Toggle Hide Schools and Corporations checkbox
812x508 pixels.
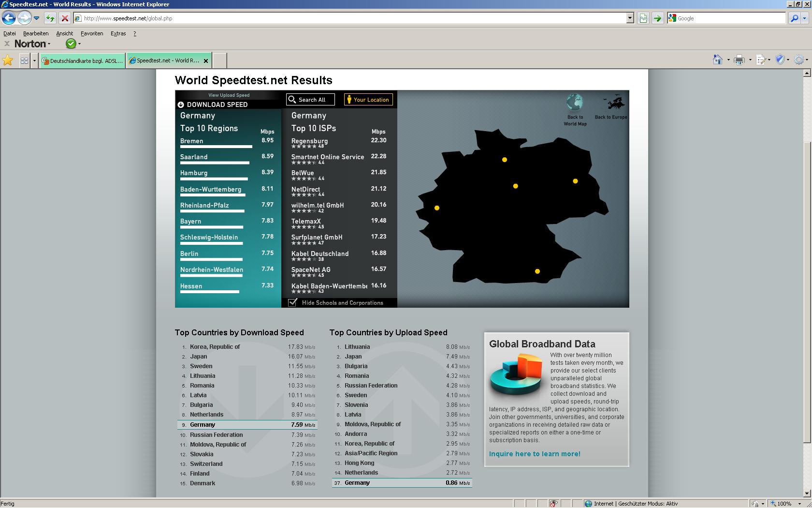(x=292, y=302)
